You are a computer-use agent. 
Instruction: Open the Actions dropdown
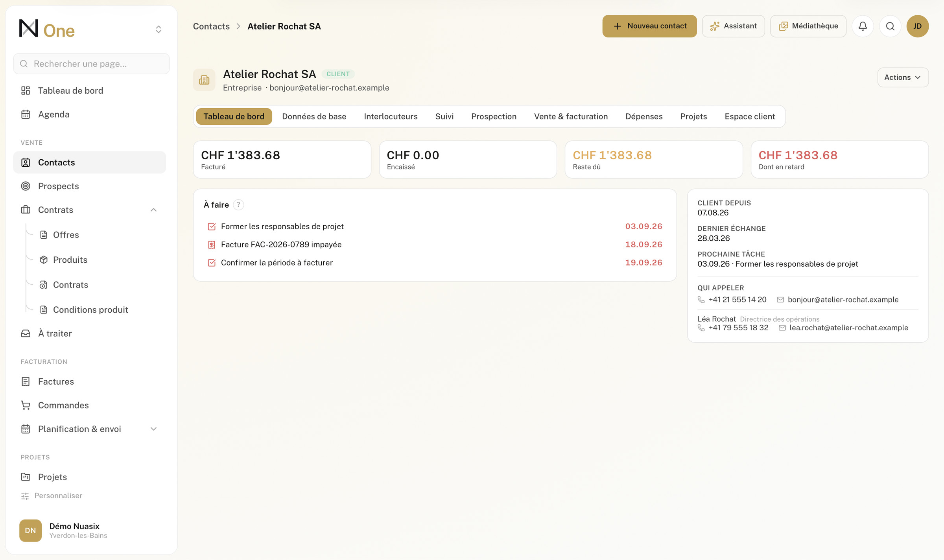(903, 77)
